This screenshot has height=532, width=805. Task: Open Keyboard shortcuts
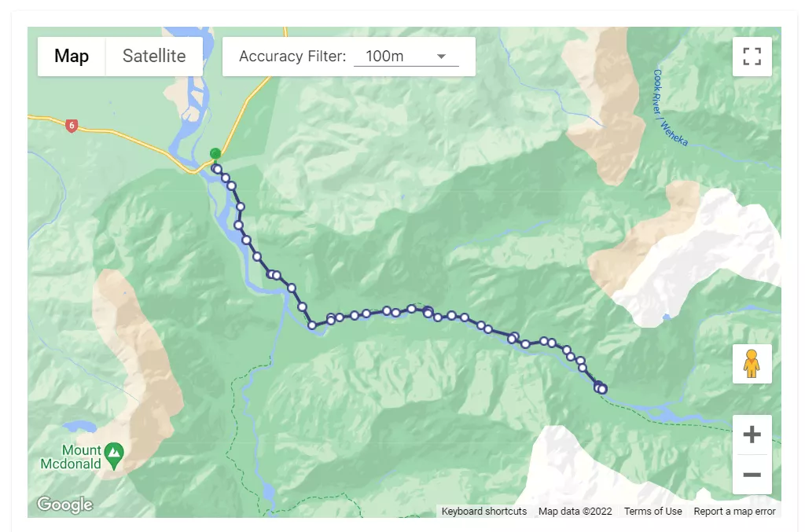coord(484,511)
